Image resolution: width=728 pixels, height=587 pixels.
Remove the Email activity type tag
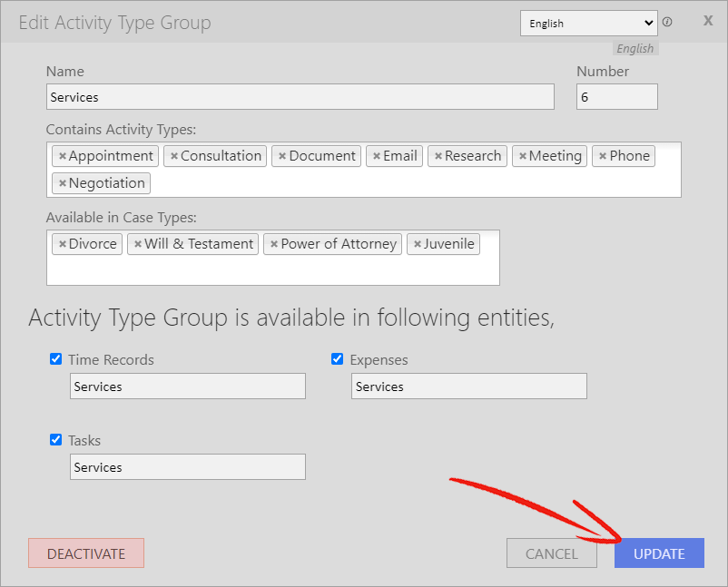(377, 156)
